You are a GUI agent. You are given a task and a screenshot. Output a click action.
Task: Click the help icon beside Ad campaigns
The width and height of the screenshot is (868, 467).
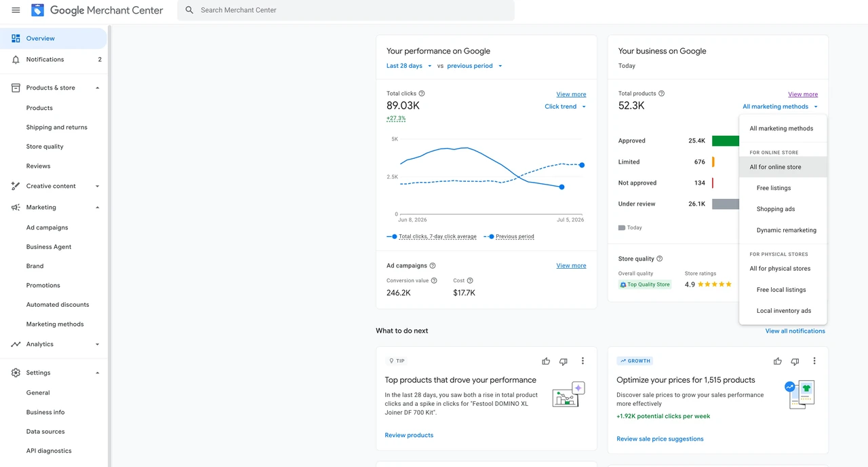(433, 265)
